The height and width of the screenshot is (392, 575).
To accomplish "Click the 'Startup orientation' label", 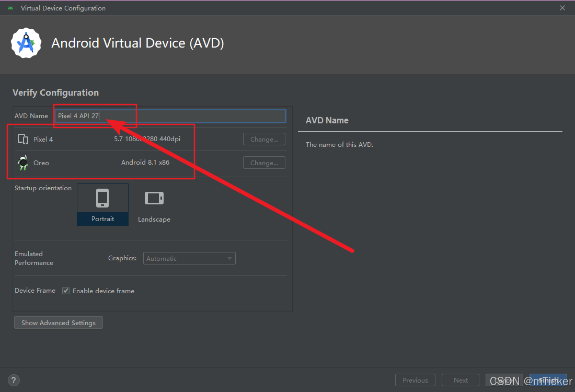I will tap(43, 188).
